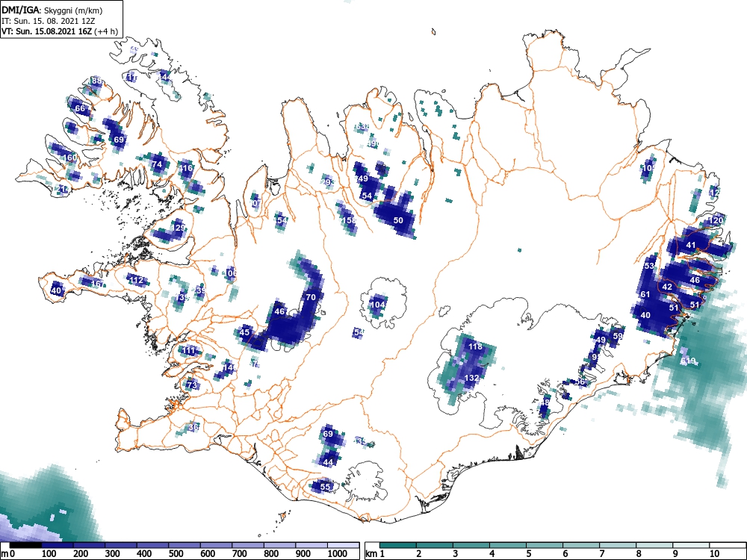Click the '(+4 h)' forecast offset text

click(106, 31)
